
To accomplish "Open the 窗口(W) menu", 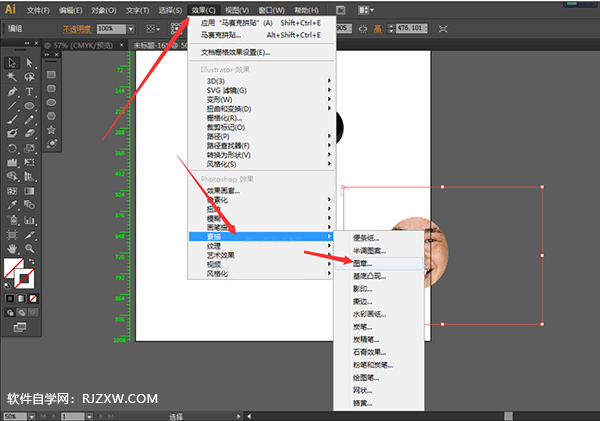I will click(x=271, y=10).
